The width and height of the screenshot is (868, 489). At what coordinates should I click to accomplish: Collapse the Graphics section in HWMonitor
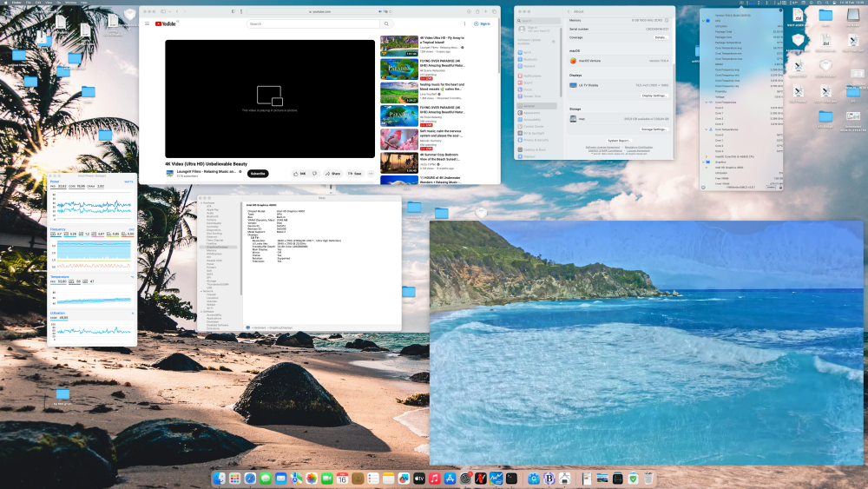[x=704, y=162]
